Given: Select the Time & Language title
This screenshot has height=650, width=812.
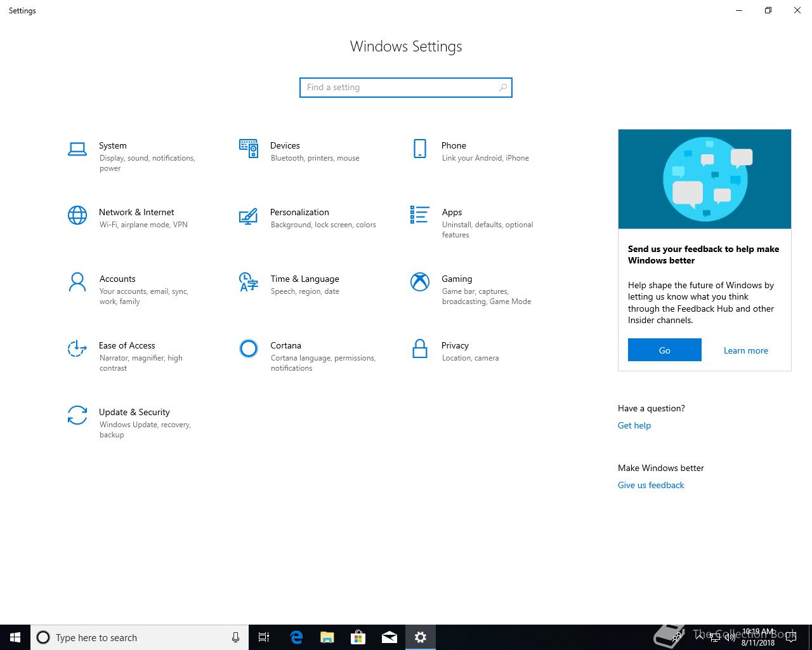Looking at the screenshot, I should [304, 279].
